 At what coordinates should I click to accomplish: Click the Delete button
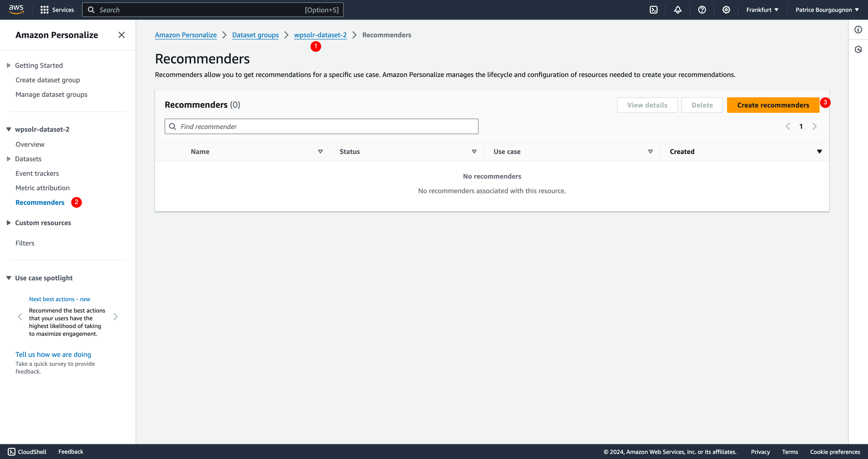[702, 105]
